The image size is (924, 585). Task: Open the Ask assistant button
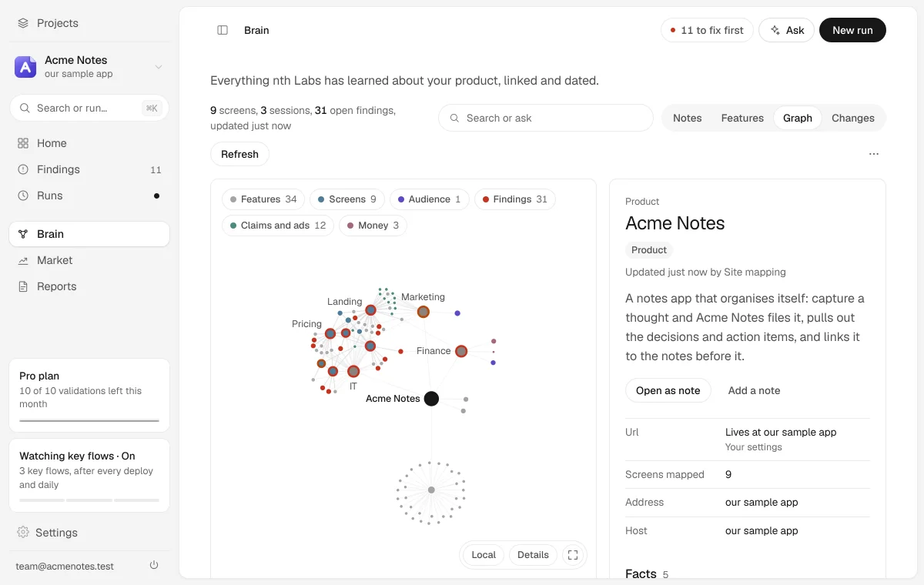pos(786,30)
